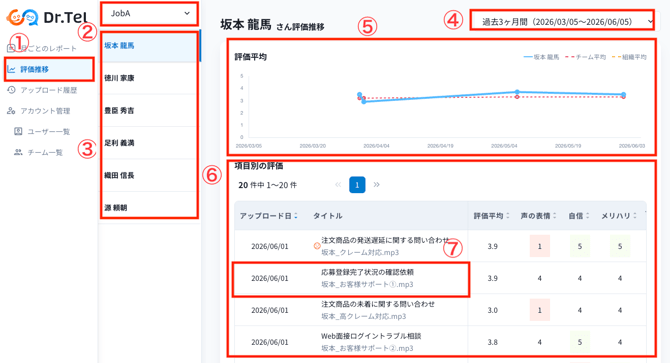Open the JobA team dropdown
This screenshot has height=363, width=670.
click(150, 14)
